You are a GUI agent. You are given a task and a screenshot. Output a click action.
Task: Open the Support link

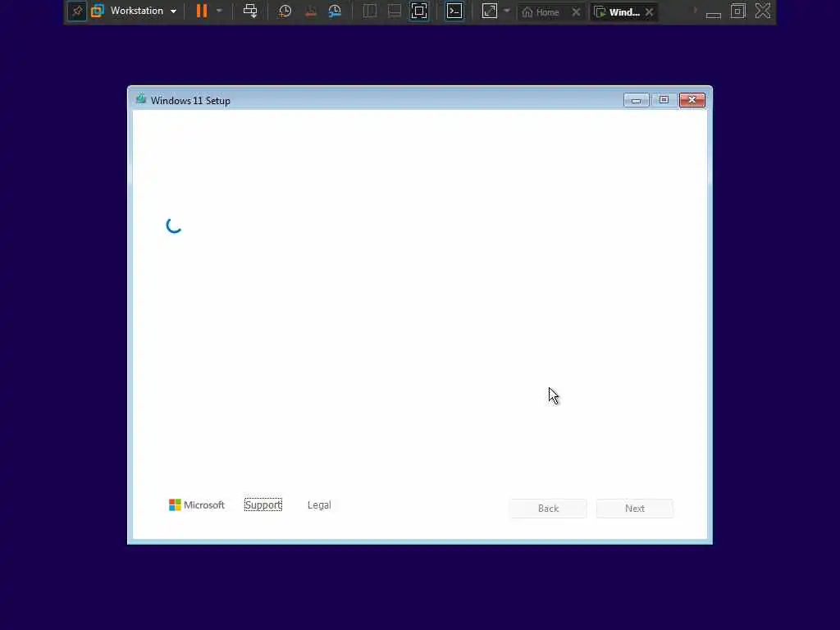pyautogui.click(x=263, y=504)
